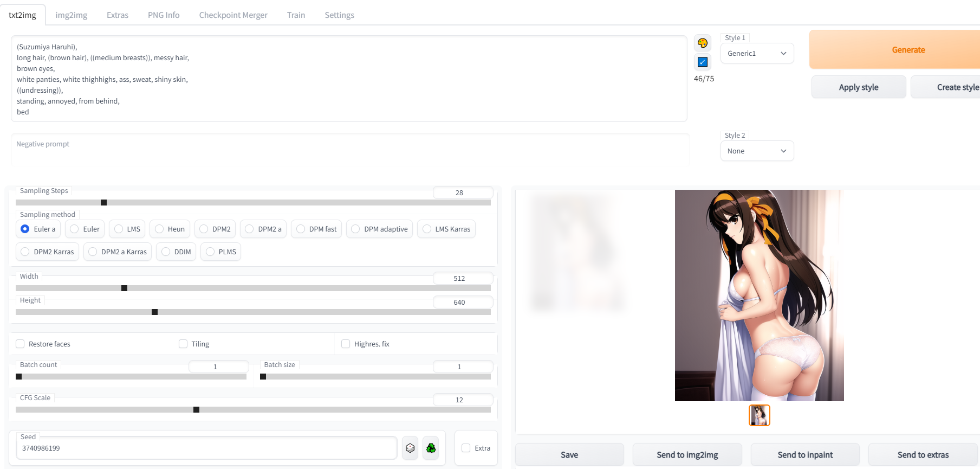Click the Create style button
Image resolution: width=980 pixels, height=469 pixels.
pos(945,87)
